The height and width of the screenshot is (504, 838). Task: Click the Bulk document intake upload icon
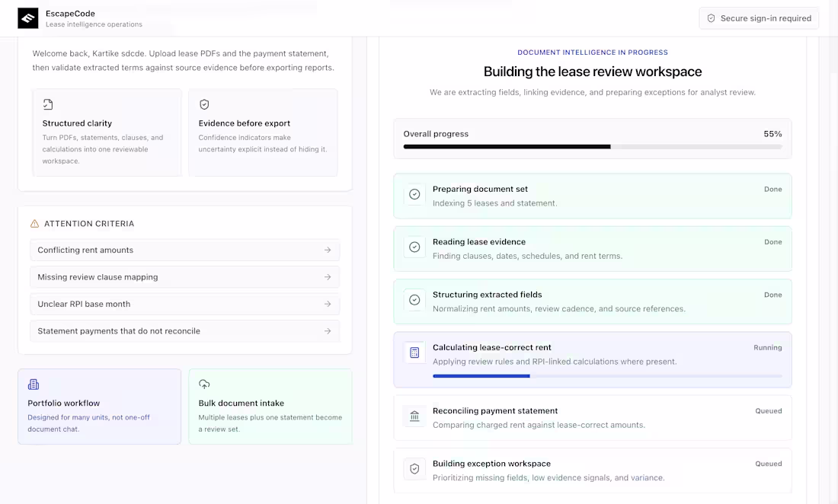(x=204, y=384)
